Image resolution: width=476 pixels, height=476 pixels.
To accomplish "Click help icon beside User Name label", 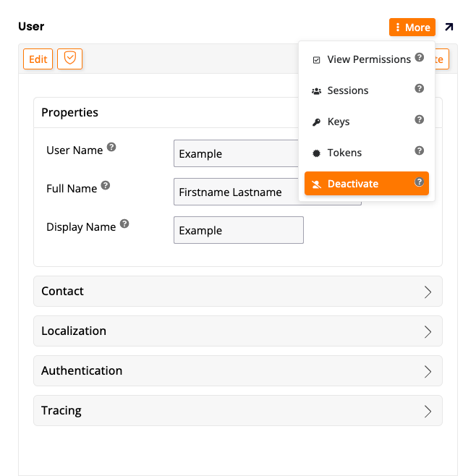I will coord(111,147).
